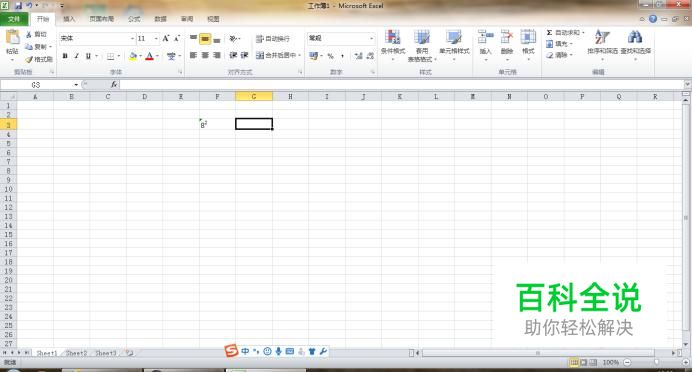Image resolution: width=692 pixels, height=372 pixels.
Task: Click the Cut (剪切) scissors icon
Action: click(29, 34)
